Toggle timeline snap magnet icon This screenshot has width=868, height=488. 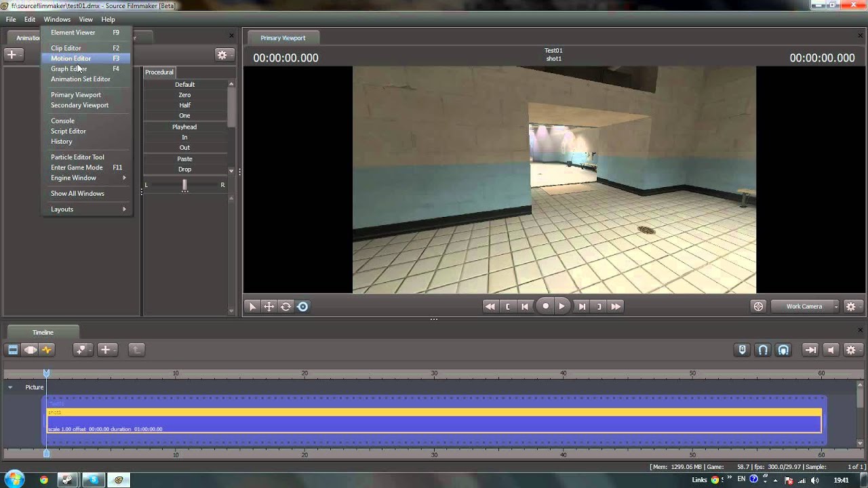coord(763,350)
